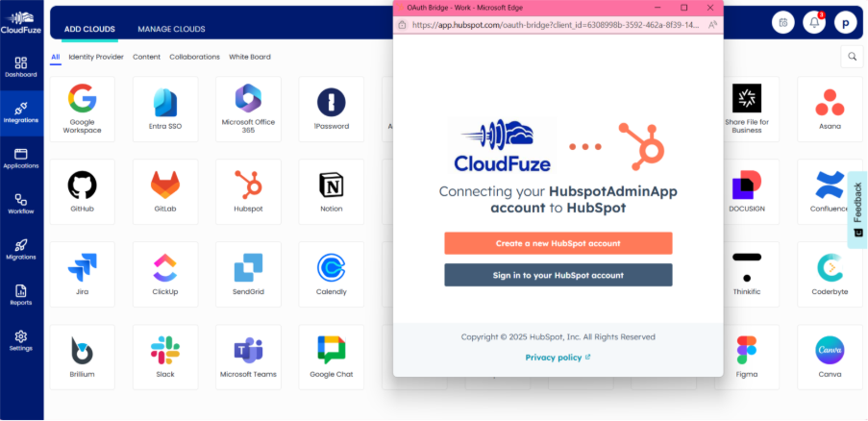
Task: Click the search magnifier icon
Action: 852,57
